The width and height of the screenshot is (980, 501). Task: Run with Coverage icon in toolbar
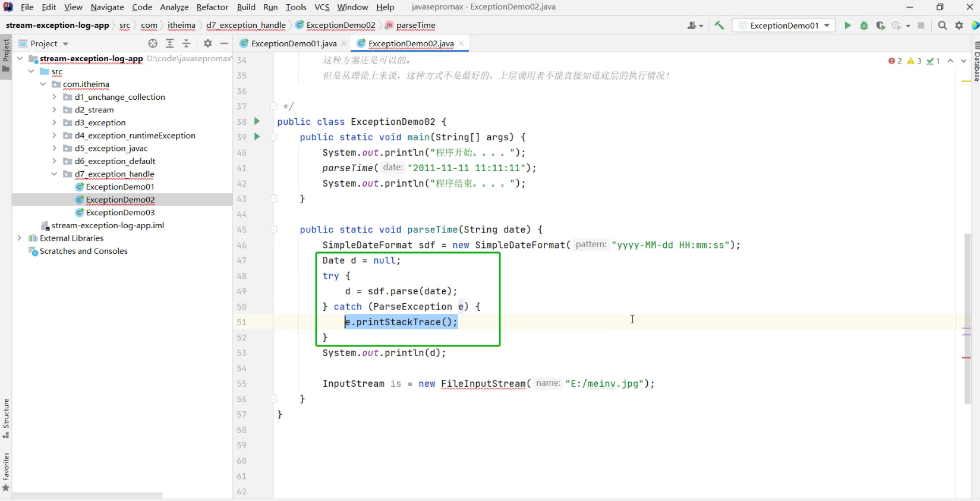881,26
